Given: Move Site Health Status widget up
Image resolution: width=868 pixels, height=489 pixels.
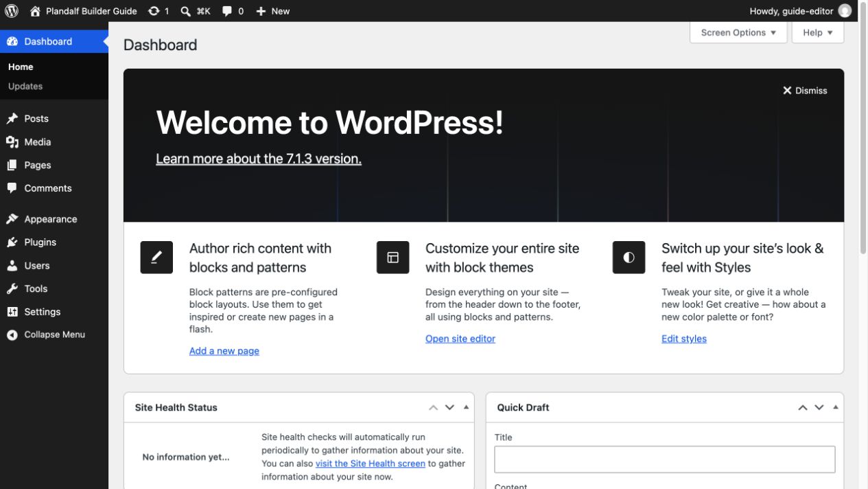Looking at the screenshot, I should (433, 407).
